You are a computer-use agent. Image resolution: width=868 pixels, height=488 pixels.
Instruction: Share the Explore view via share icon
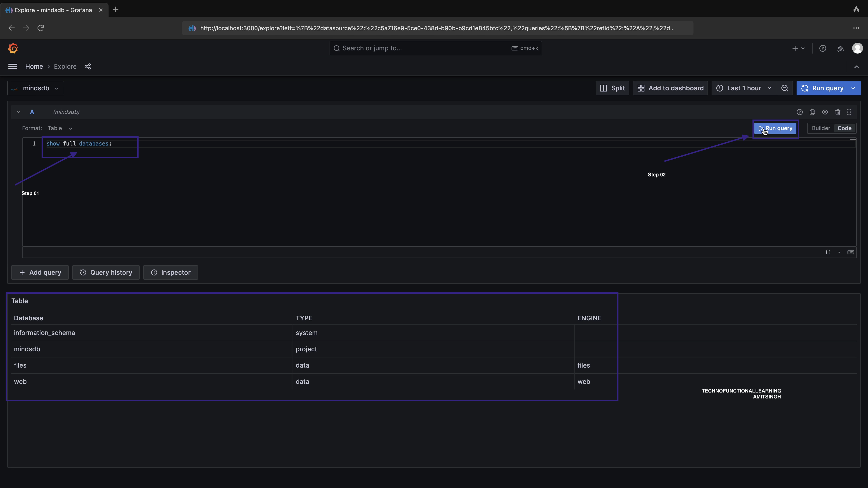pos(88,66)
